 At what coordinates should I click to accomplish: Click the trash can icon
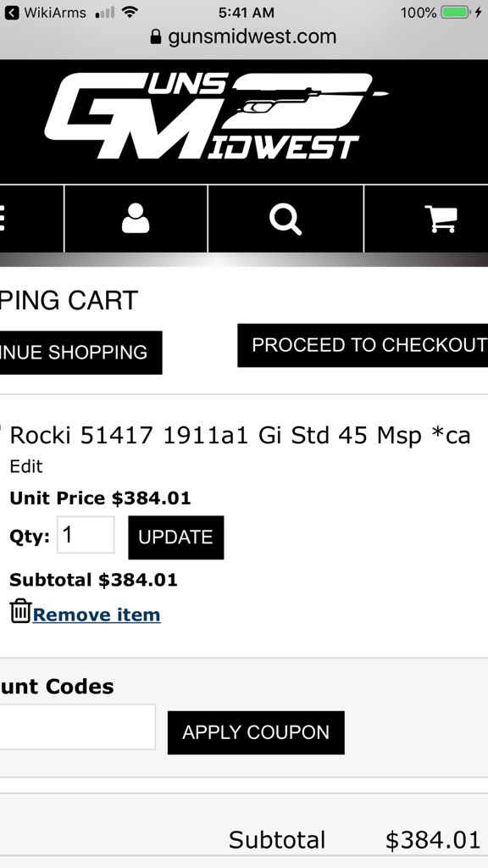(20, 610)
